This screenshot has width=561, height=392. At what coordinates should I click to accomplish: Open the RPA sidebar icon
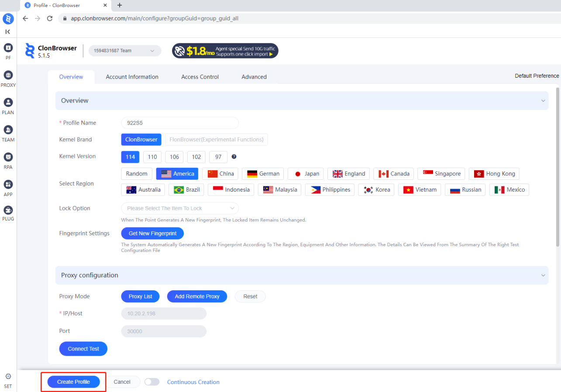8,157
